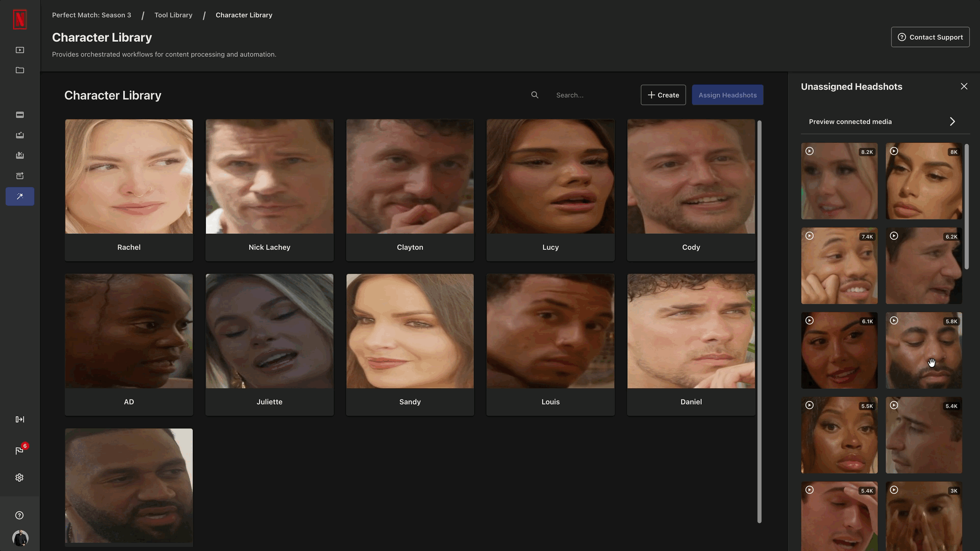Play the 8.2K unassigned headshot media
Image resolution: width=980 pixels, height=551 pixels.
(x=810, y=151)
